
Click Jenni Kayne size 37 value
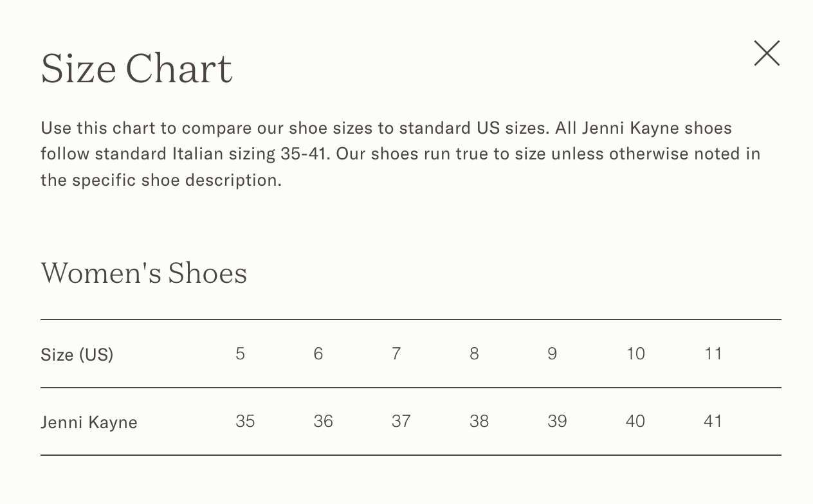[x=401, y=421]
